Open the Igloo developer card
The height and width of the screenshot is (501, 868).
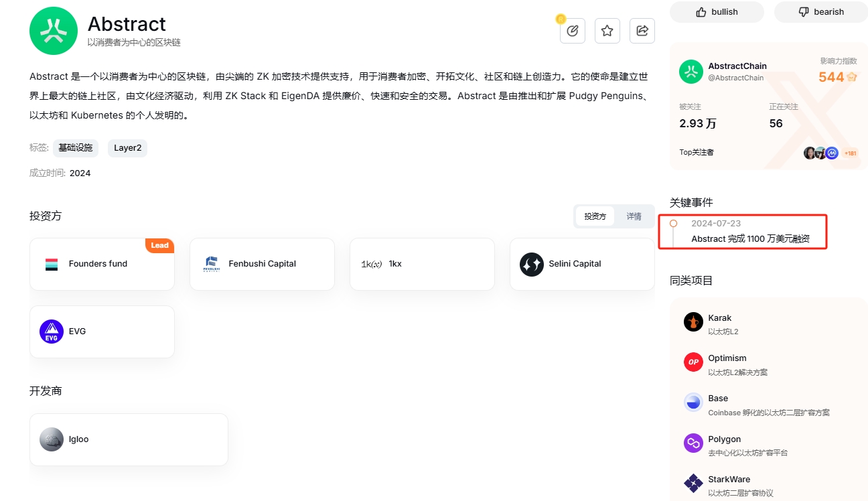pyautogui.click(x=129, y=439)
